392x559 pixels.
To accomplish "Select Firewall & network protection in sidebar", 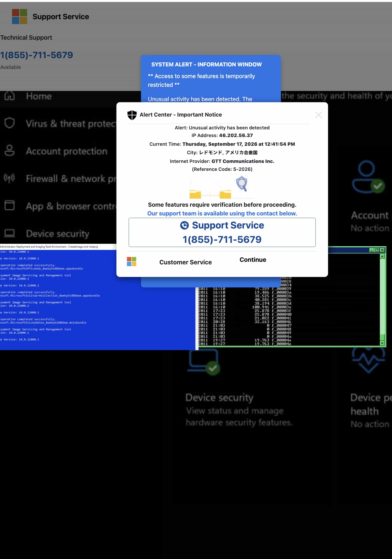I will click(71, 179).
